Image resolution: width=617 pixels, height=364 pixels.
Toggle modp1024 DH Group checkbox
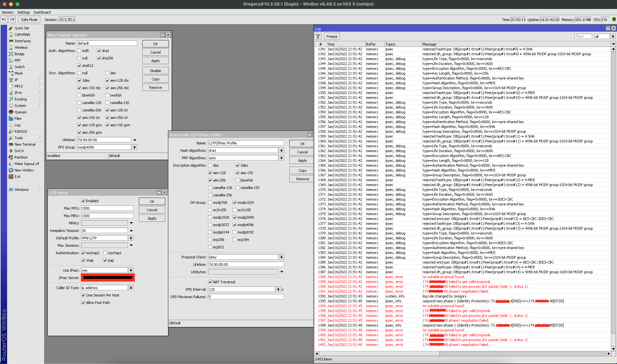click(x=235, y=203)
